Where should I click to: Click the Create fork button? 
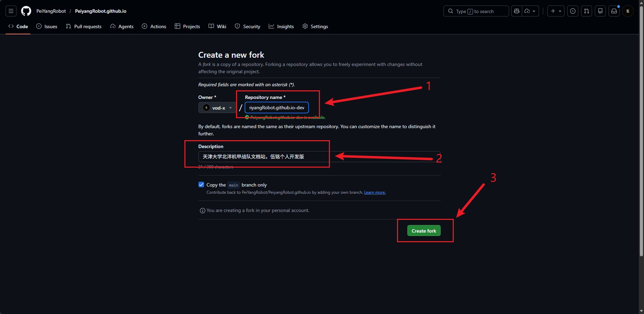click(424, 231)
